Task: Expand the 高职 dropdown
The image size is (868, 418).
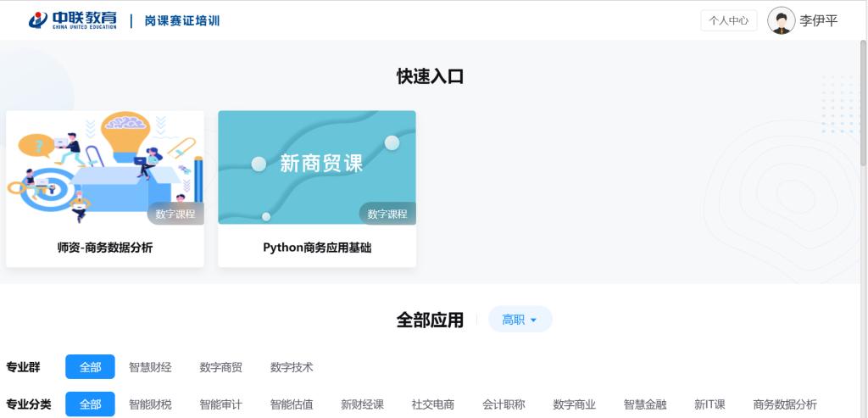Action: (520, 320)
